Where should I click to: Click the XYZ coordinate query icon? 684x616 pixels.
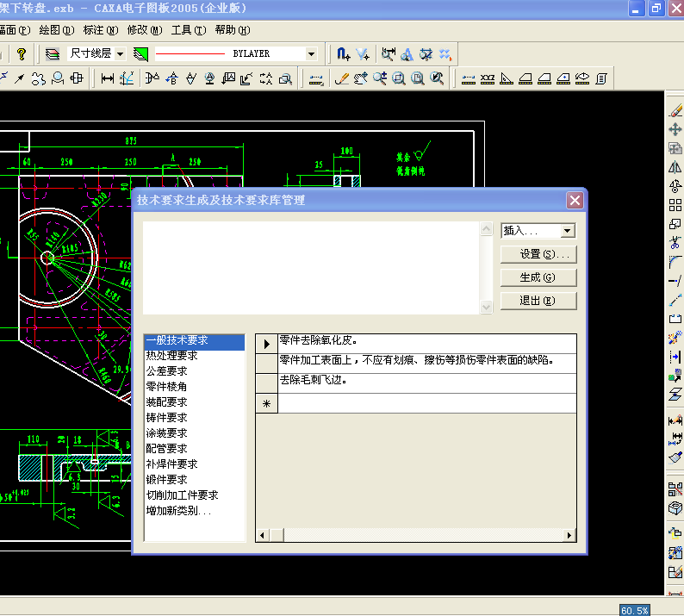point(488,78)
